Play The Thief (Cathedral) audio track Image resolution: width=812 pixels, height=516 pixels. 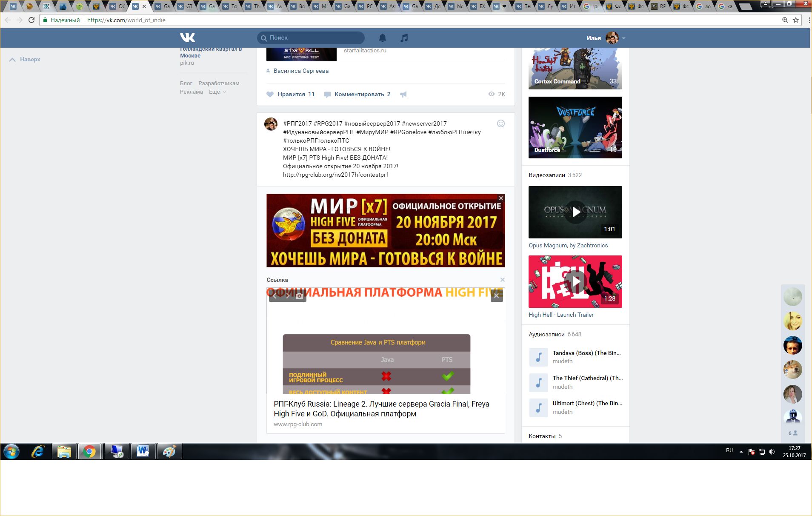tap(538, 382)
